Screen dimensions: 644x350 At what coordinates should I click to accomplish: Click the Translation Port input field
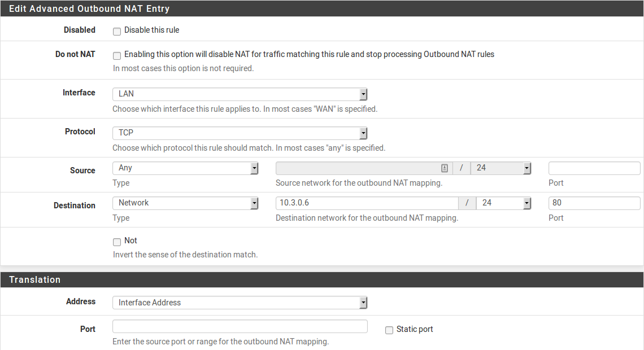240,327
